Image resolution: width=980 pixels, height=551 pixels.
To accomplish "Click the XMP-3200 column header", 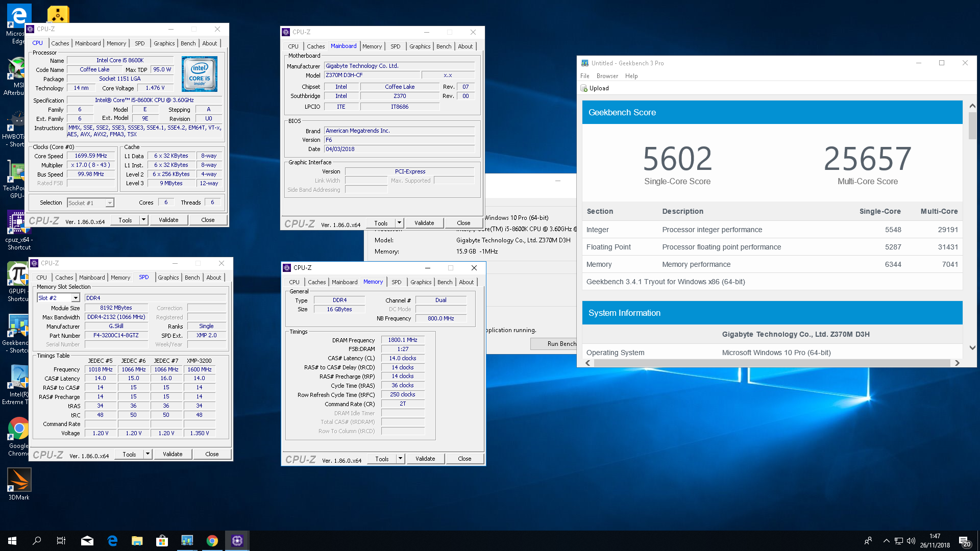I will 199,361.
